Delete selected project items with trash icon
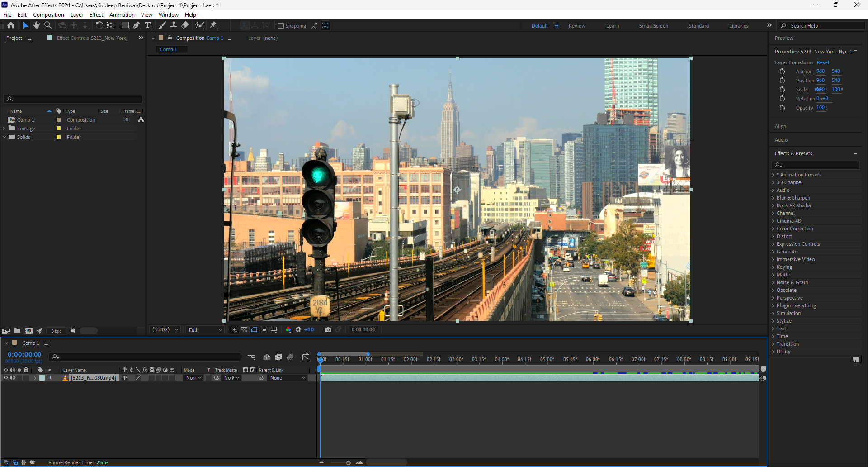Image resolution: width=868 pixels, height=467 pixels. pos(72,331)
